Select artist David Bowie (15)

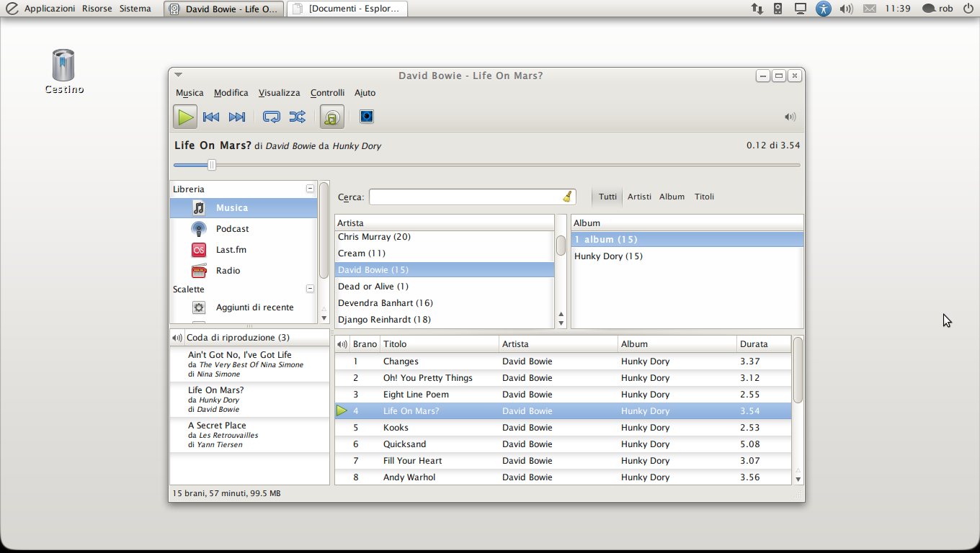[445, 270]
